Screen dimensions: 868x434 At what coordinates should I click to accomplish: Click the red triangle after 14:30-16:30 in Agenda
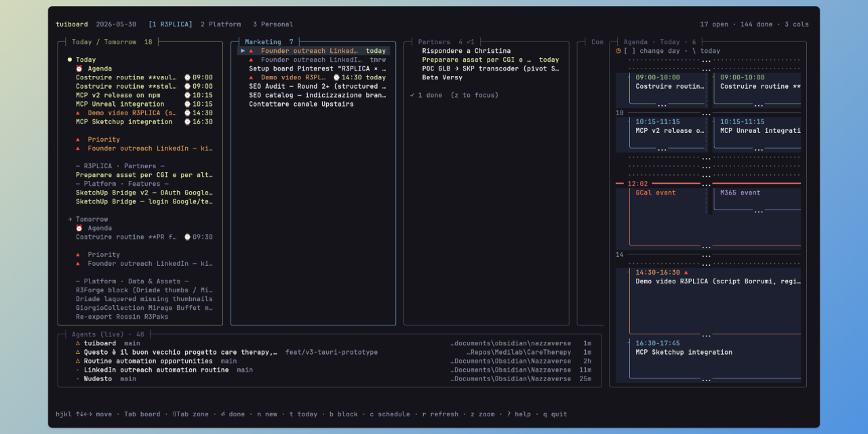[x=686, y=272]
